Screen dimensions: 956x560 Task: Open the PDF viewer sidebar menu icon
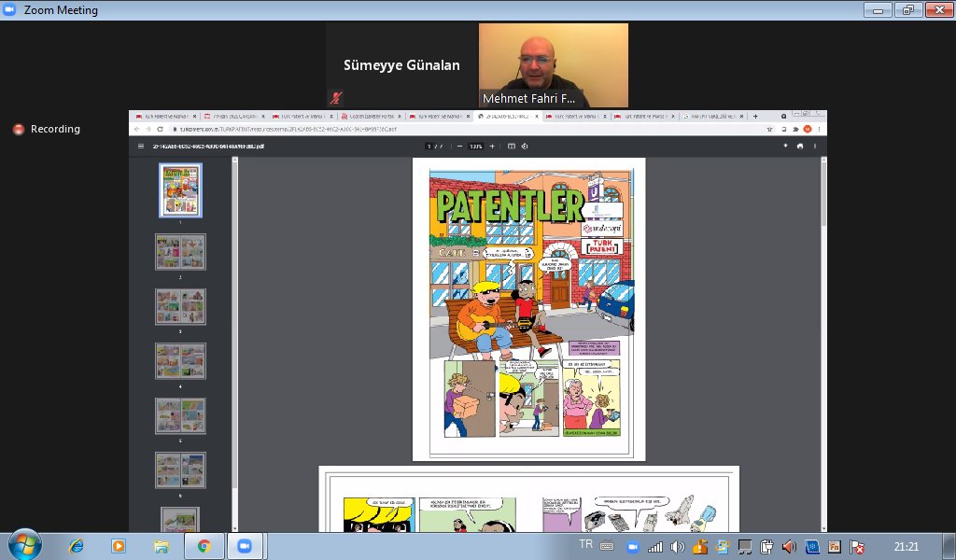141,147
